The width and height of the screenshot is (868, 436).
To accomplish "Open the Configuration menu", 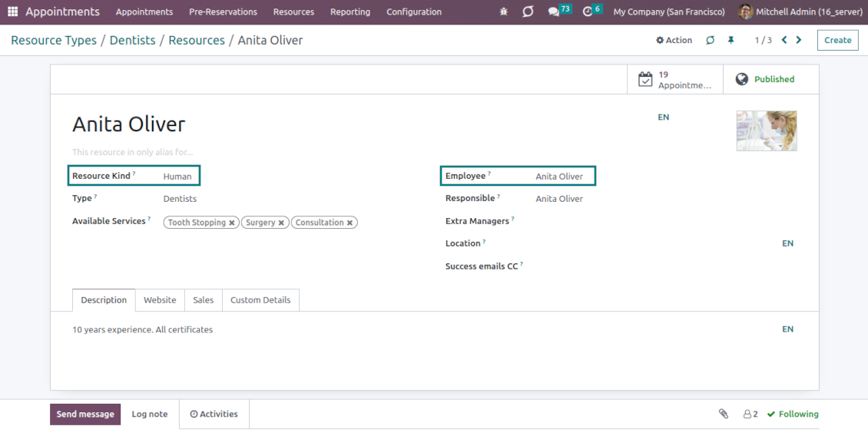I will coord(413,12).
